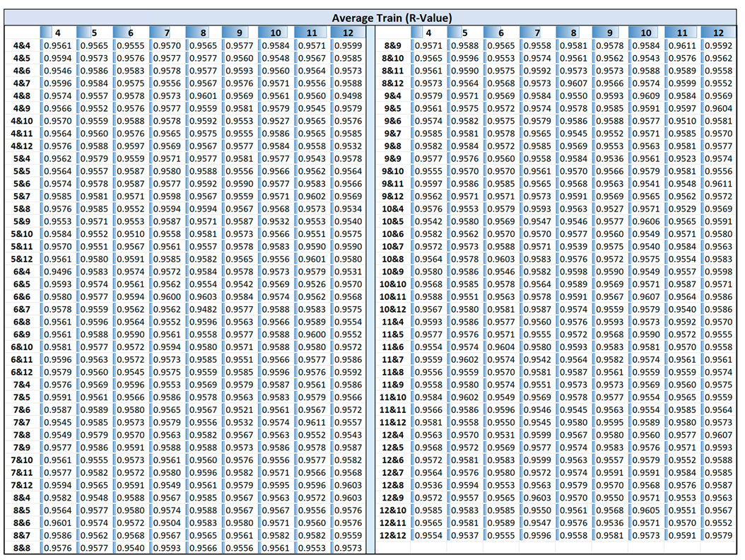The height and width of the screenshot is (560, 745).
Task: Click value 0.9496 in the 6&4 row
Action: point(58,272)
